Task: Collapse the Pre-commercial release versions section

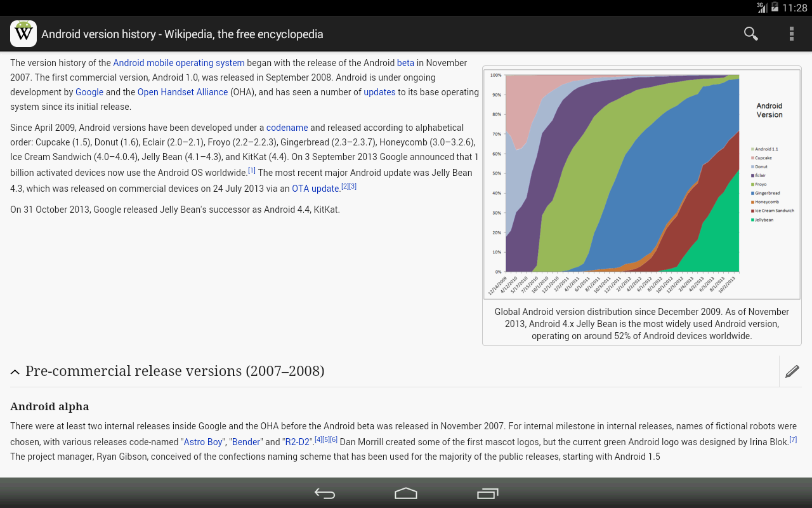Action: click(x=15, y=371)
